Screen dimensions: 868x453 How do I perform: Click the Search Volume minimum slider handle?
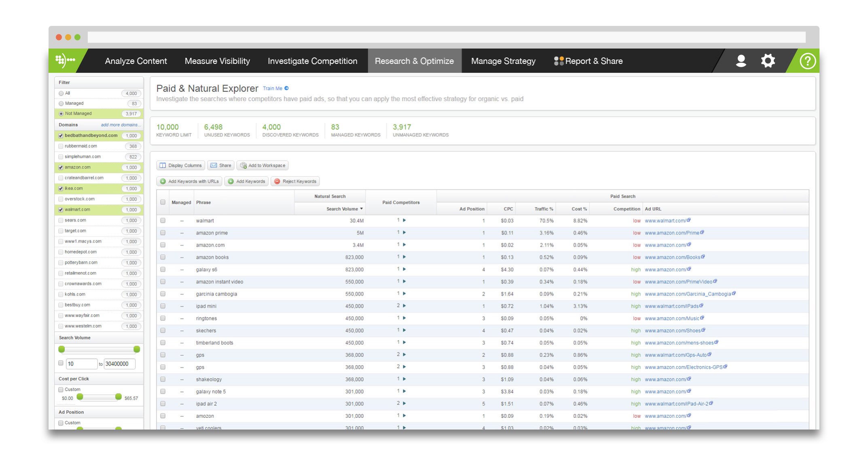coord(61,349)
